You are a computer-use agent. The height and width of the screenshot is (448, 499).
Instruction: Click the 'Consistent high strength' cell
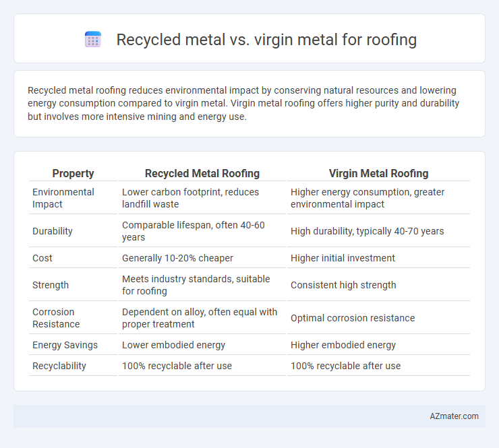[343, 285]
